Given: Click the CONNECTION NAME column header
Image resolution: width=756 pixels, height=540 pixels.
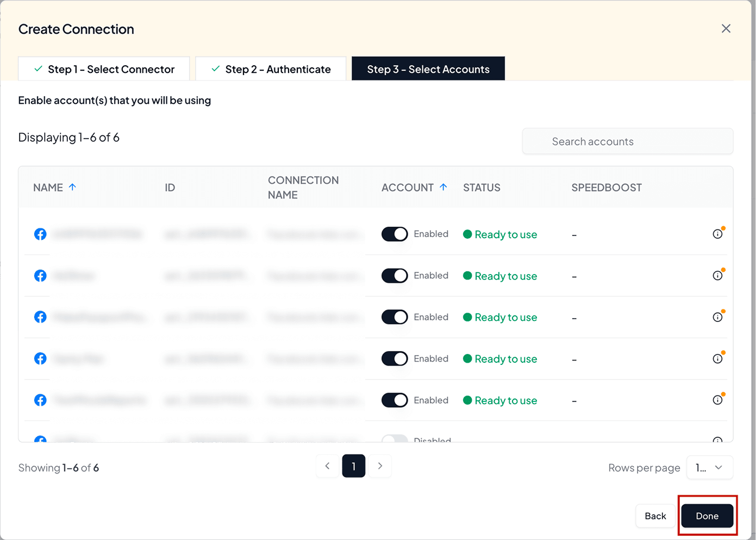Looking at the screenshot, I should tap(303, 188).
